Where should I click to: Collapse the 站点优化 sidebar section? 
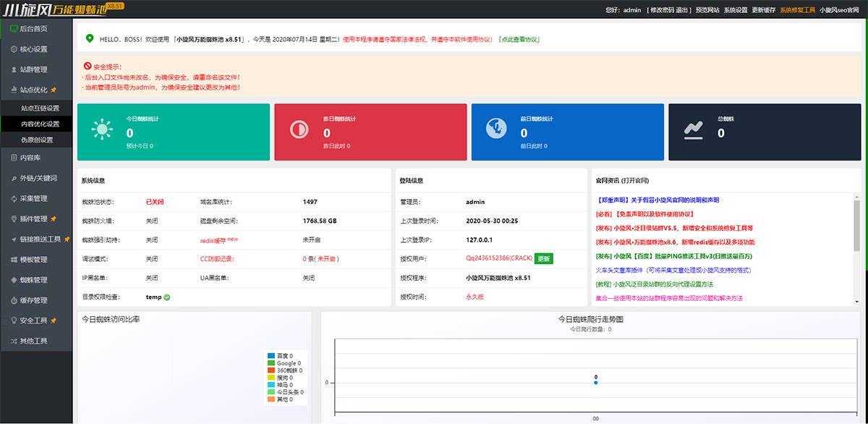(36, 90)
